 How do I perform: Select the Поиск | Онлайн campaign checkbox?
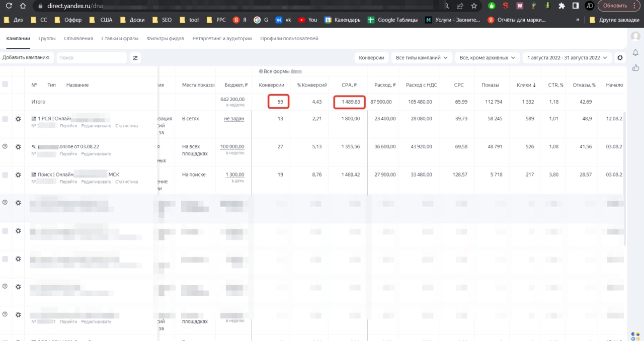coord(5,175)
